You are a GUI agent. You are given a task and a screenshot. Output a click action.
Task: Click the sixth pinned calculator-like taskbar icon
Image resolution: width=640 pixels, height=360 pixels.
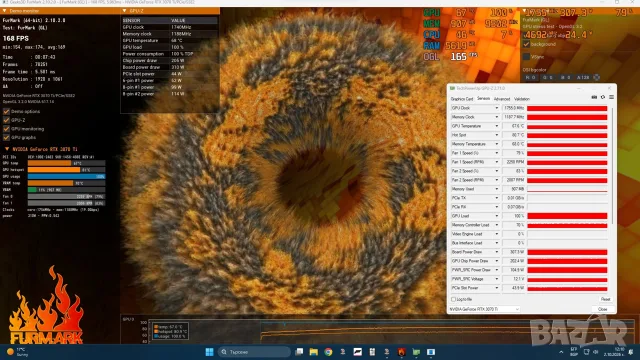point(372,352)
